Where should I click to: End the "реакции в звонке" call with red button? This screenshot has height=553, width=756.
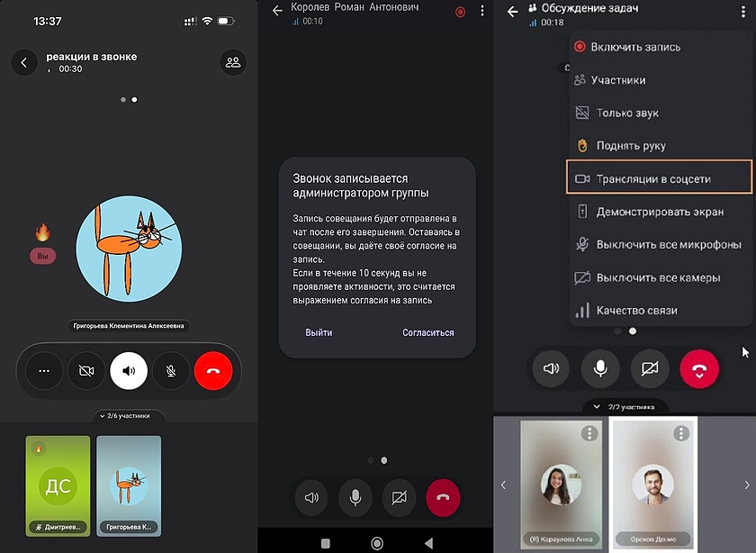point(213,370)
